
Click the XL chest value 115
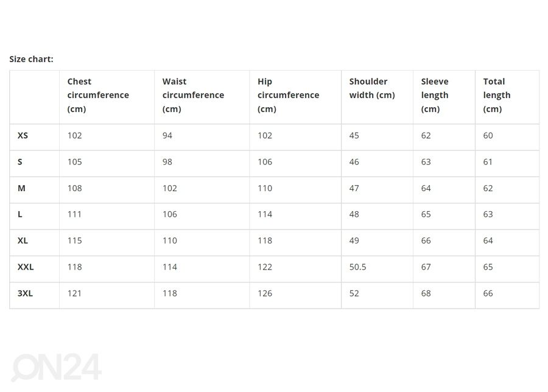click(x=74, y=240)
